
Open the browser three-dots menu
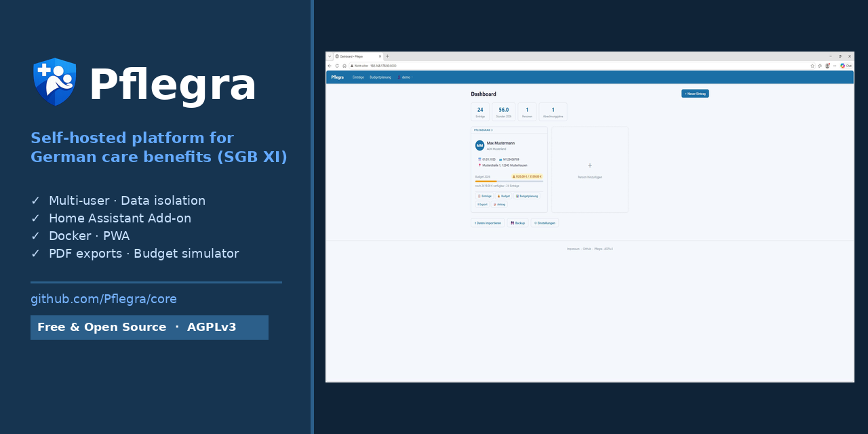(835, 66)
